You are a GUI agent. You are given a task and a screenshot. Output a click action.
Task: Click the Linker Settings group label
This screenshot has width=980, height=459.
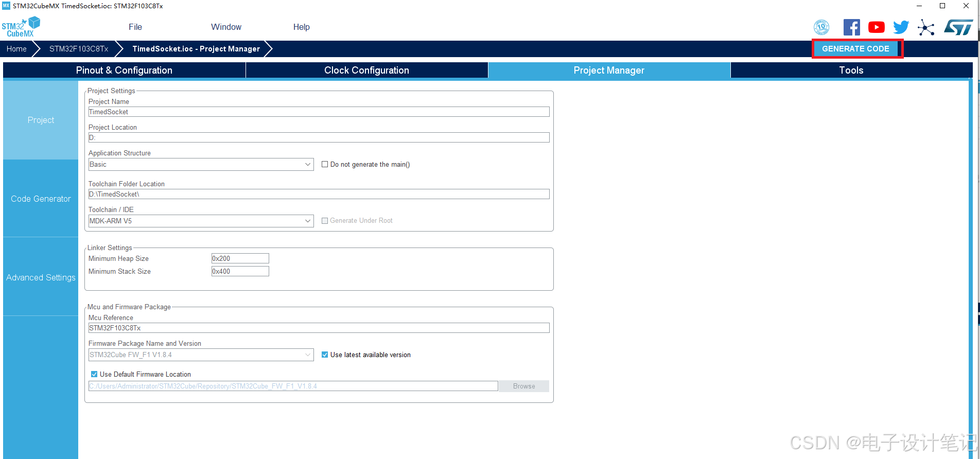pyautogui.click(x=110, y=248)
